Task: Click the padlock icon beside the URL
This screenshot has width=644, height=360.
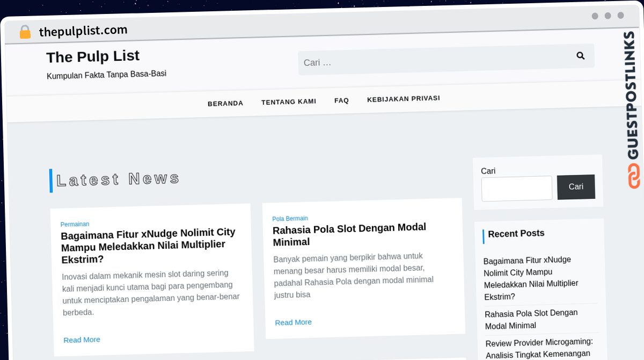Action: point(25,32)
